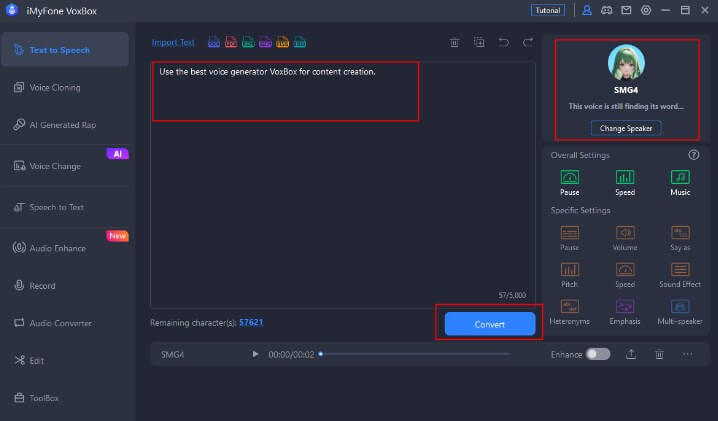The height and width of the screenshot is (421, 718).
Task: Open the Pitch setting
Action: point(570,275)
